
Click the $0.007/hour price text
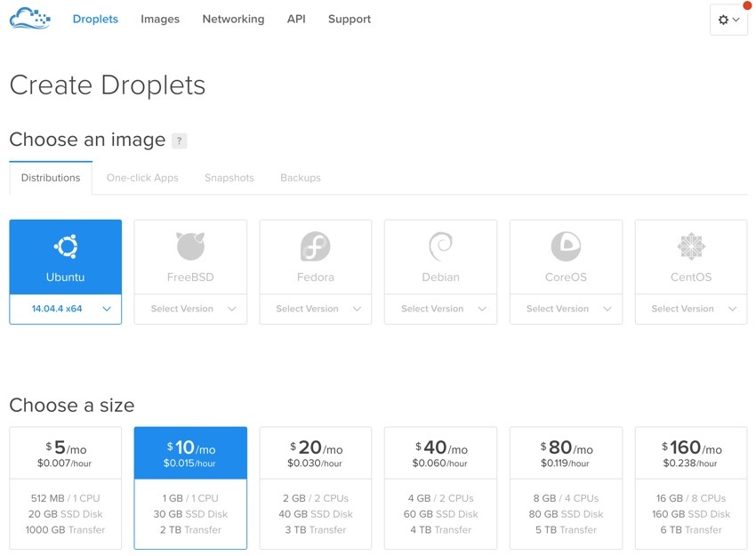tap(65, 463)
